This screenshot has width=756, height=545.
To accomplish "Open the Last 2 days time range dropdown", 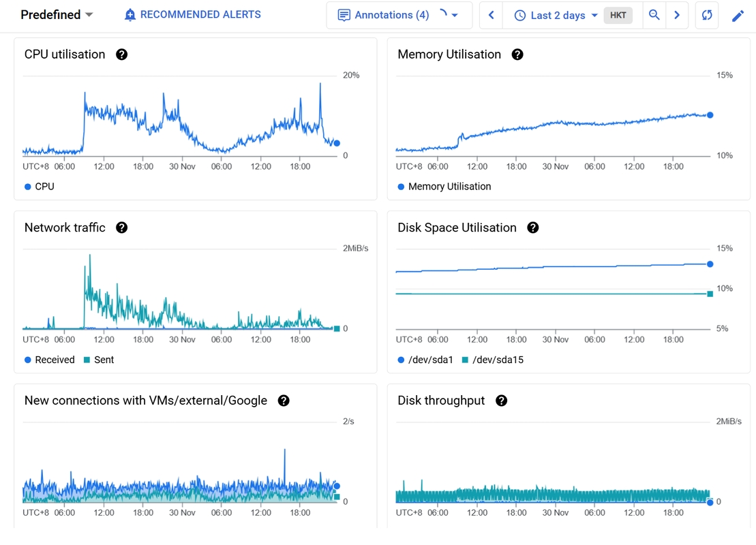I will [557, 15].
